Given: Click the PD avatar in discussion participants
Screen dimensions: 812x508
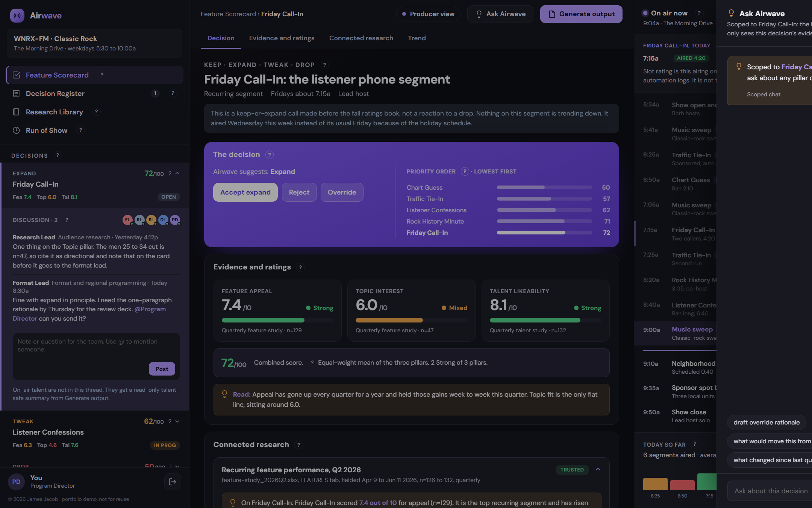Looking at the screenshot, I should (x=175, y=220).
